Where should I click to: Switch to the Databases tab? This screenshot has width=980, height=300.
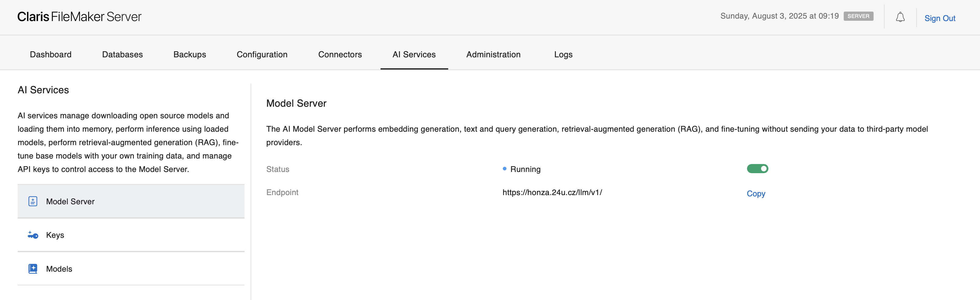point(123,54)
